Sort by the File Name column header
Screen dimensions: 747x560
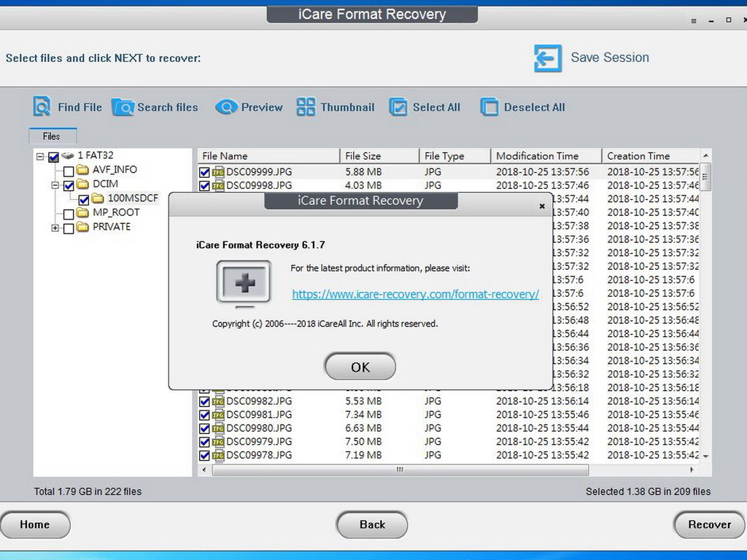268,156
